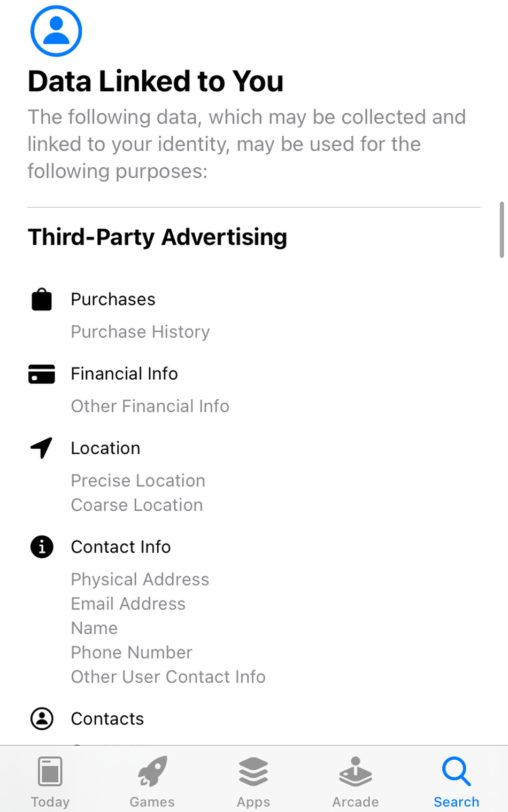Click the Precise Location entry
Image resolution: width=508 pixels, height=812 pixels.
138,480
